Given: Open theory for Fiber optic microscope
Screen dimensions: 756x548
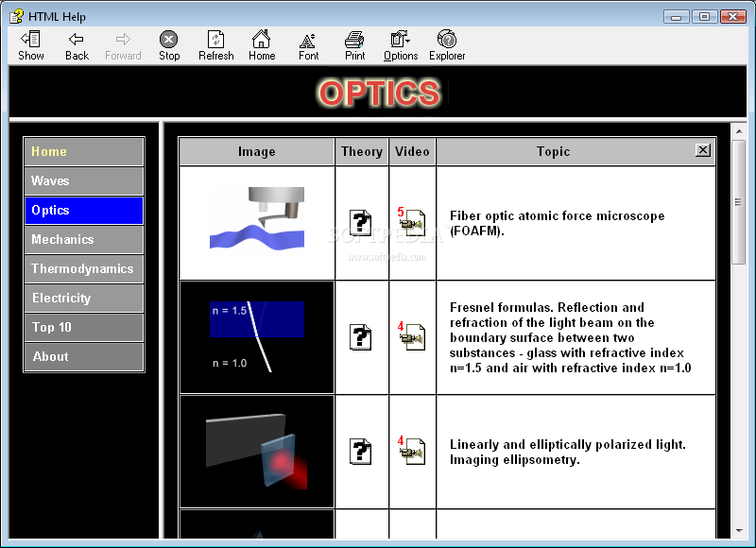Looking at the screenshot, I should click(360, 223).
